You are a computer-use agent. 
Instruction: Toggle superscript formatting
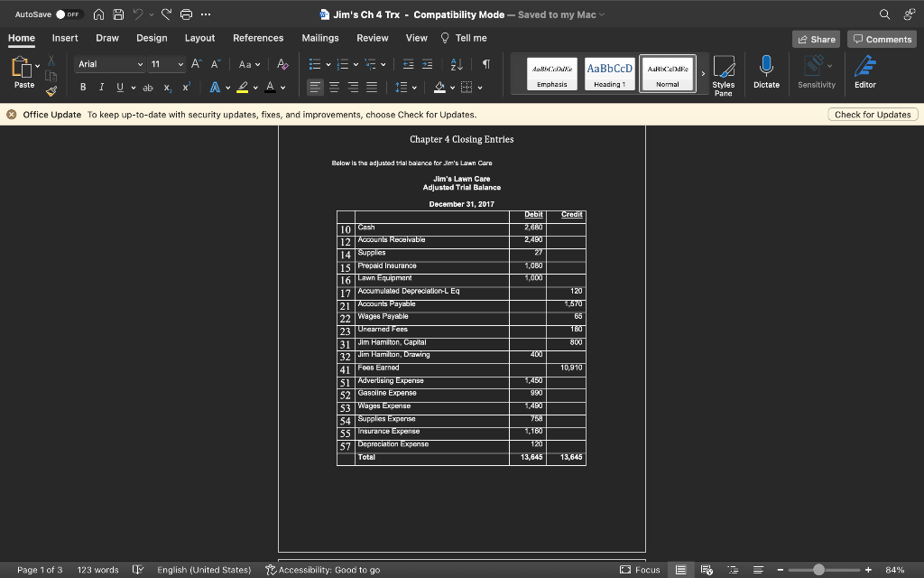[x=186, y=88]
